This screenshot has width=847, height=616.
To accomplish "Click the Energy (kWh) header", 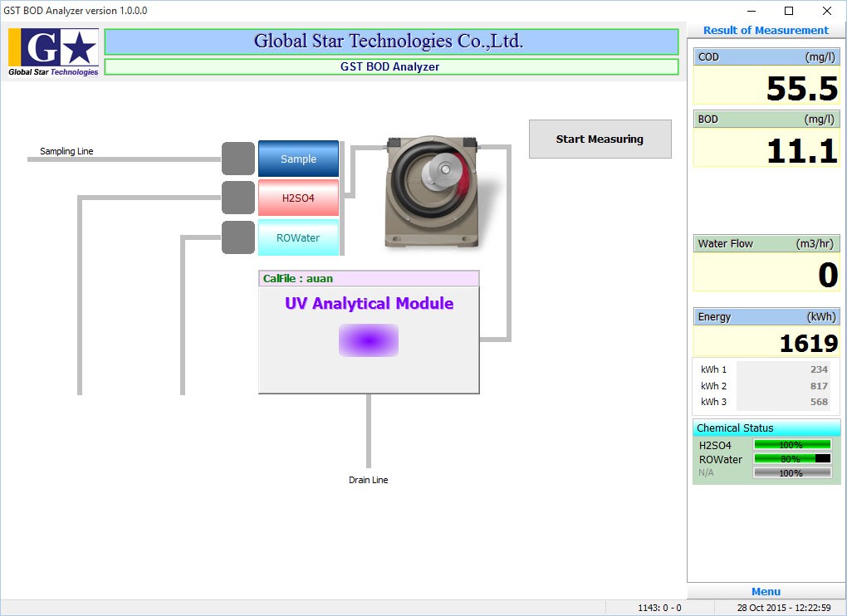I will coord(766,317).
